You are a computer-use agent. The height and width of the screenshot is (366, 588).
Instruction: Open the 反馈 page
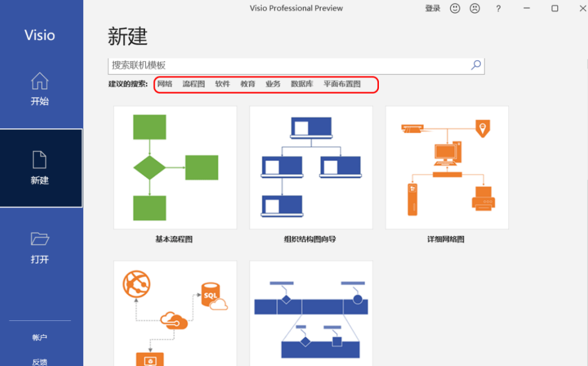tap(39, 360)
